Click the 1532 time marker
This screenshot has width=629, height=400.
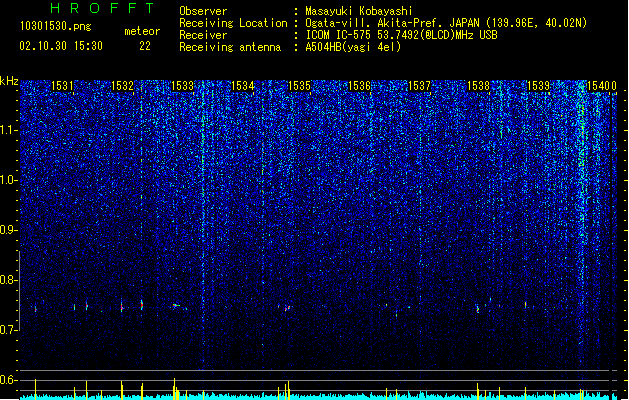pyautogui.click(x=122, y=86)
